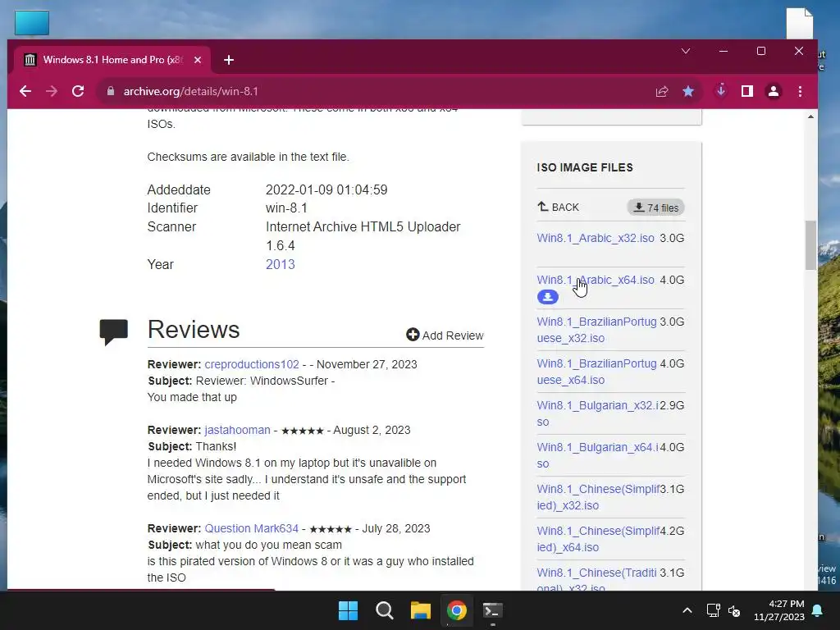Open the Chrome downloads icon
840x630 pixels.
pos(721,90)
